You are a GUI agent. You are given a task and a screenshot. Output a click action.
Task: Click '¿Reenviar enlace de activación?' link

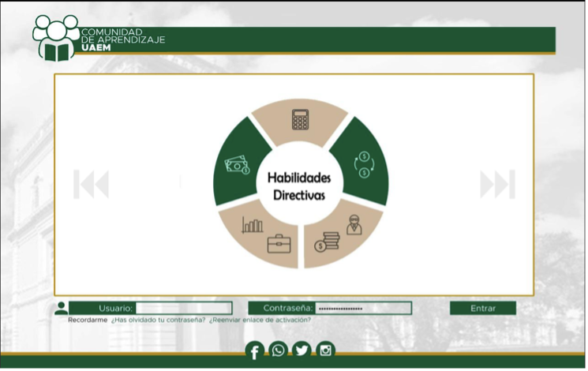260,320
